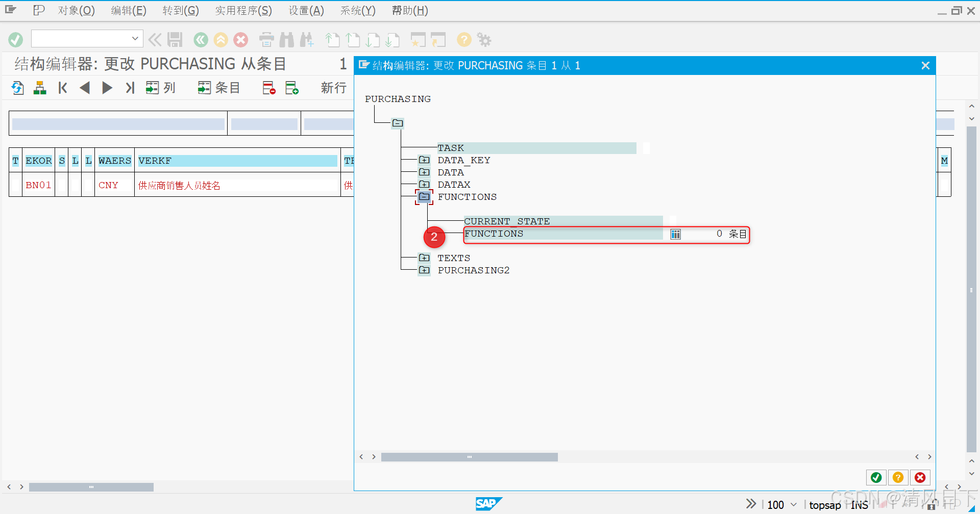Click the main window vertical scrollbar

coord(971,290)
